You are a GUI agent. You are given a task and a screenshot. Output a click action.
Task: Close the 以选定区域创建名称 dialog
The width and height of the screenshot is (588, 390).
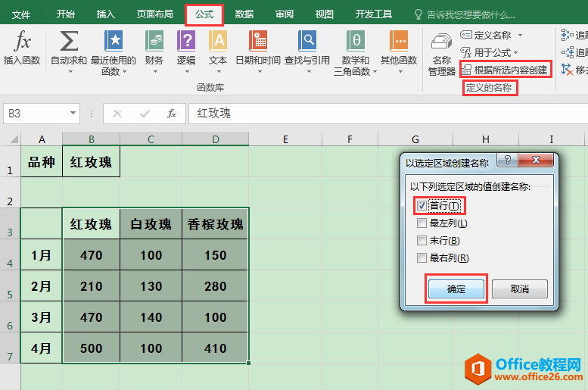pos(536,161)
